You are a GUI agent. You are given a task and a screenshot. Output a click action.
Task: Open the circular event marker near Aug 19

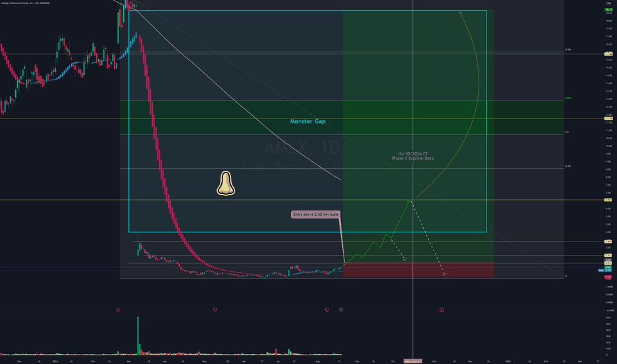tap(341, 310)
